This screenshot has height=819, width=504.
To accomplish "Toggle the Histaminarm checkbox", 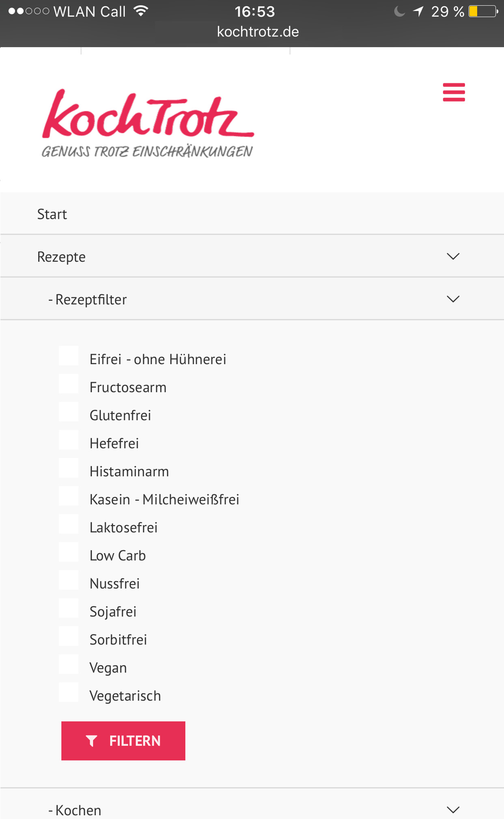I will [69, 468].
